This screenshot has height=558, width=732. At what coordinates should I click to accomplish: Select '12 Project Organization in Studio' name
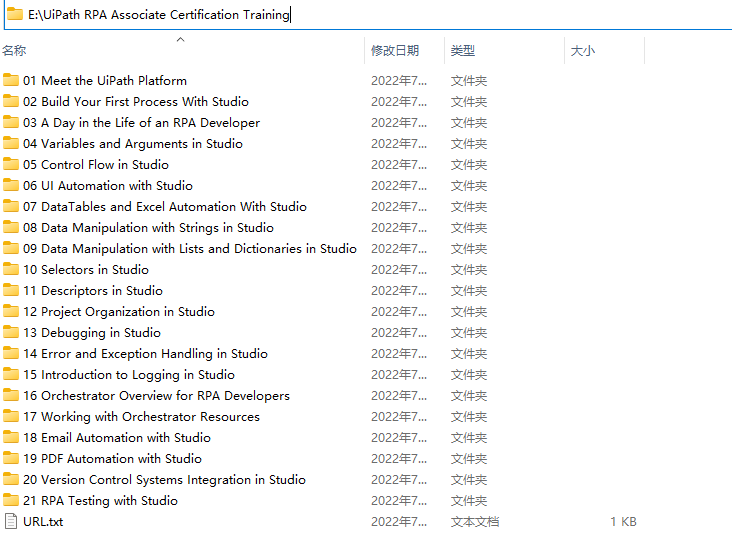tap(119, 311)
